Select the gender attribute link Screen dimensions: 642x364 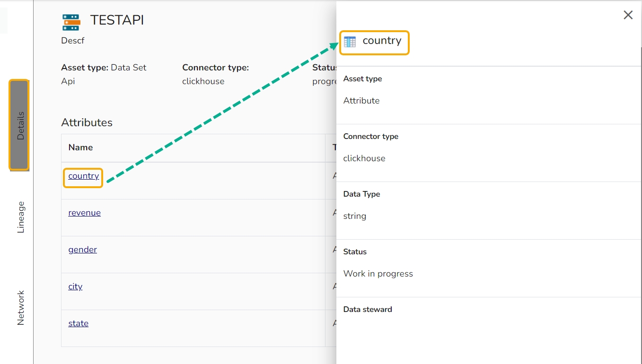point(82,250)
